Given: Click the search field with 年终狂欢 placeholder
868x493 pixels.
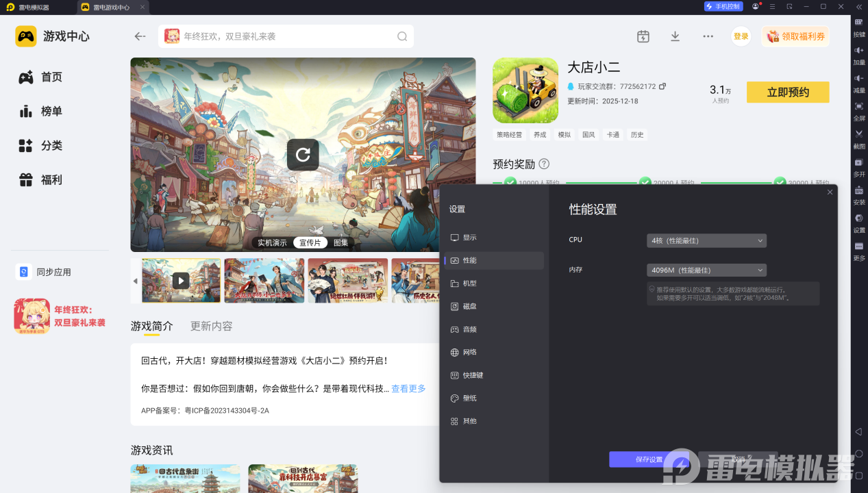Looking at the screenshot, I should [286, 36].
